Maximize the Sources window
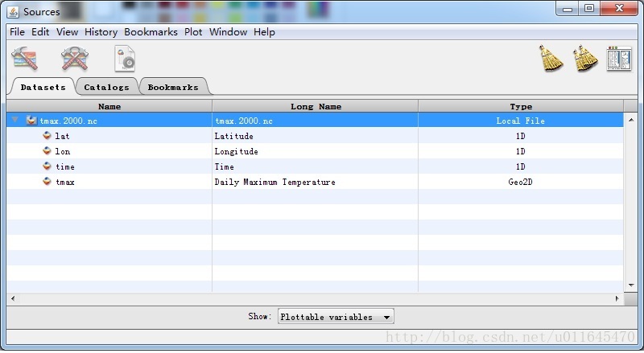 coord(589,9)
